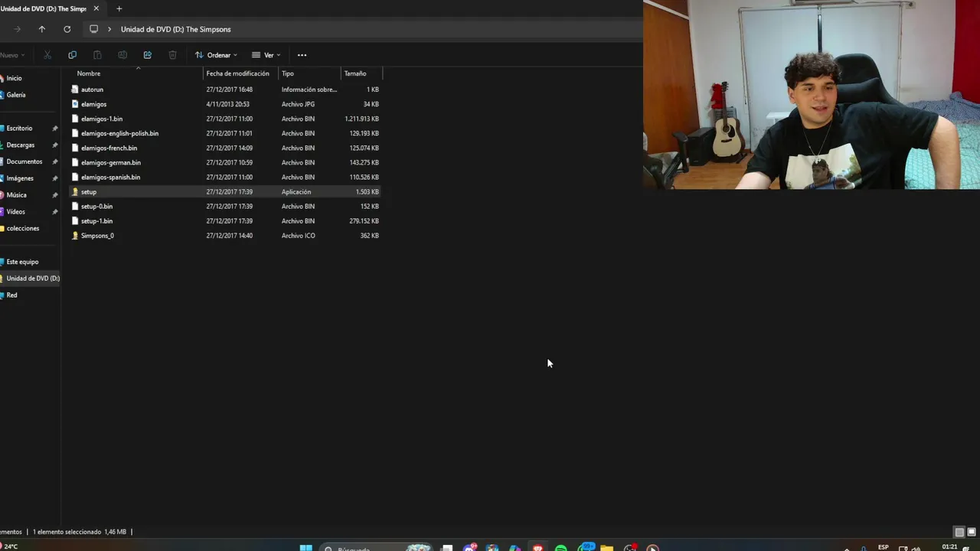This screenshot has height=551, width=980.
Task: Open Inicio in the navigation pane
Action: pyautogui.click(x=14, y=78)
